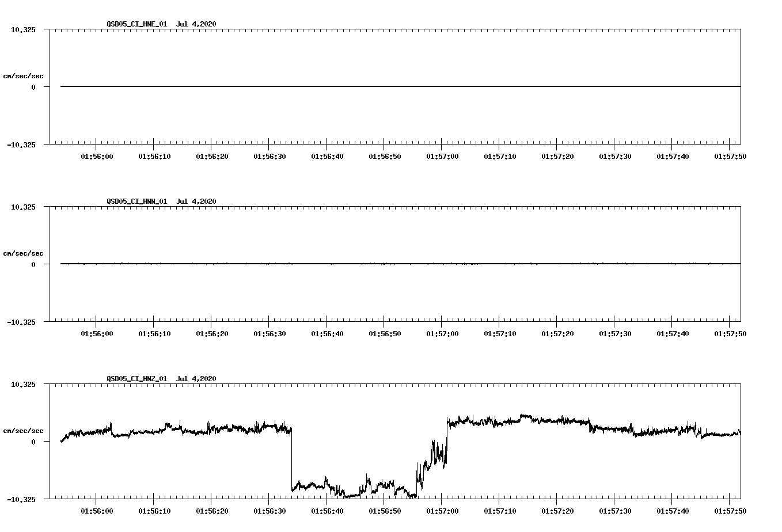Click 01:57:10 time label under HNE plot
Viewport: 782px width, 532px height.
point(500,157)
